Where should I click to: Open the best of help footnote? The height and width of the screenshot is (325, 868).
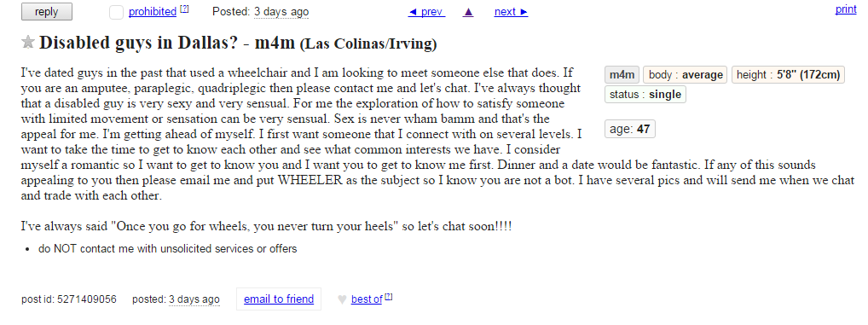(389, 297)
